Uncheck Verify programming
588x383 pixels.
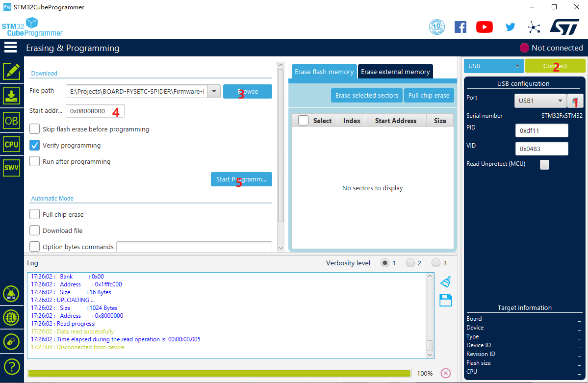(x=34, y=145)
